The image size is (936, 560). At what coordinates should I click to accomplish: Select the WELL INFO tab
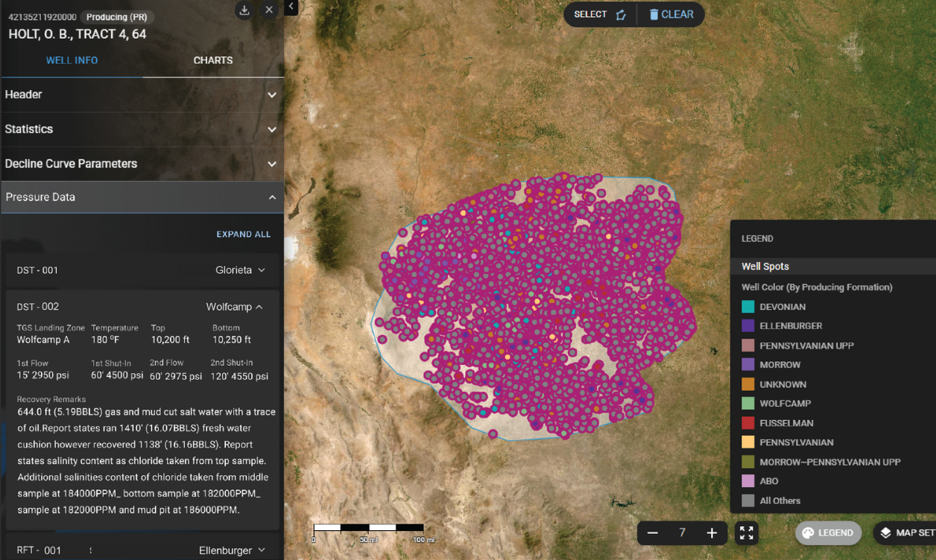(x=72, y=60)
